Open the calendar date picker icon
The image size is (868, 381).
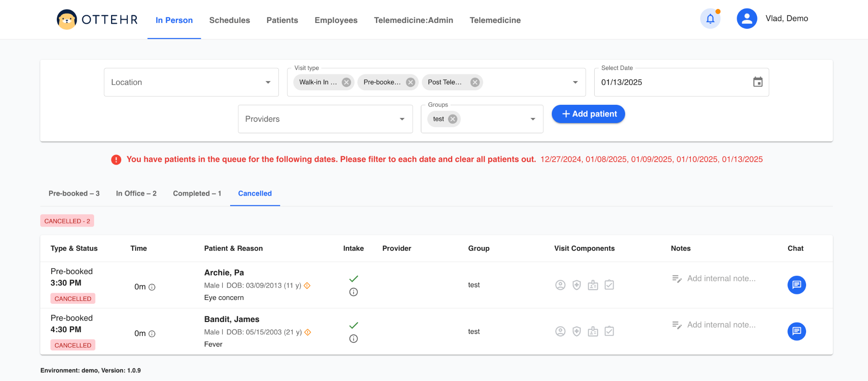pos(758,82)
